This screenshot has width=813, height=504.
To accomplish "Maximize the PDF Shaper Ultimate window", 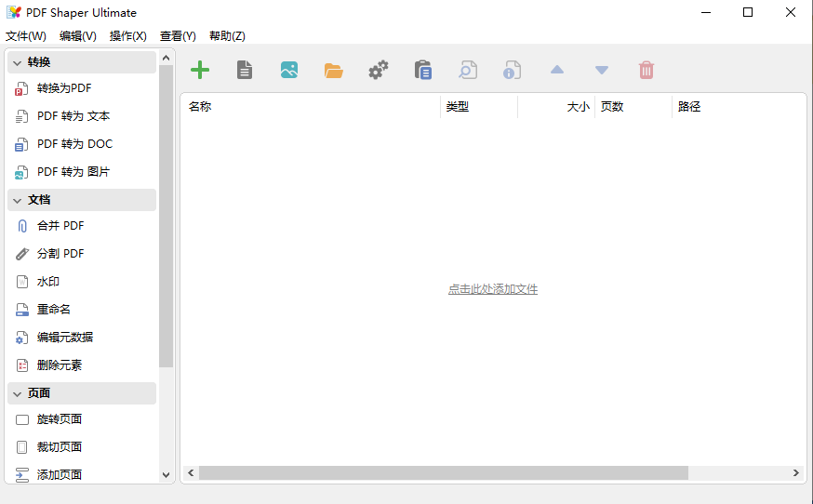I will [748, 12].
